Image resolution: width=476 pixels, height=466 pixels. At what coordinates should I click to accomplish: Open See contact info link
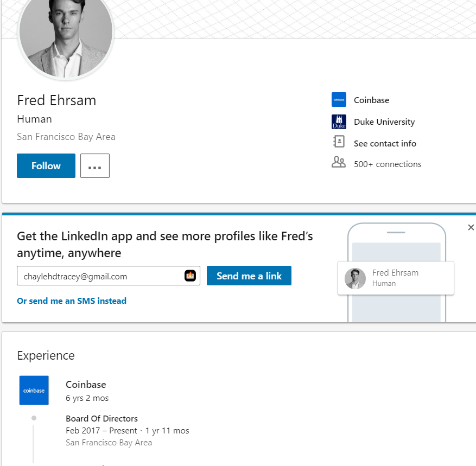click(x=385, y=143)
